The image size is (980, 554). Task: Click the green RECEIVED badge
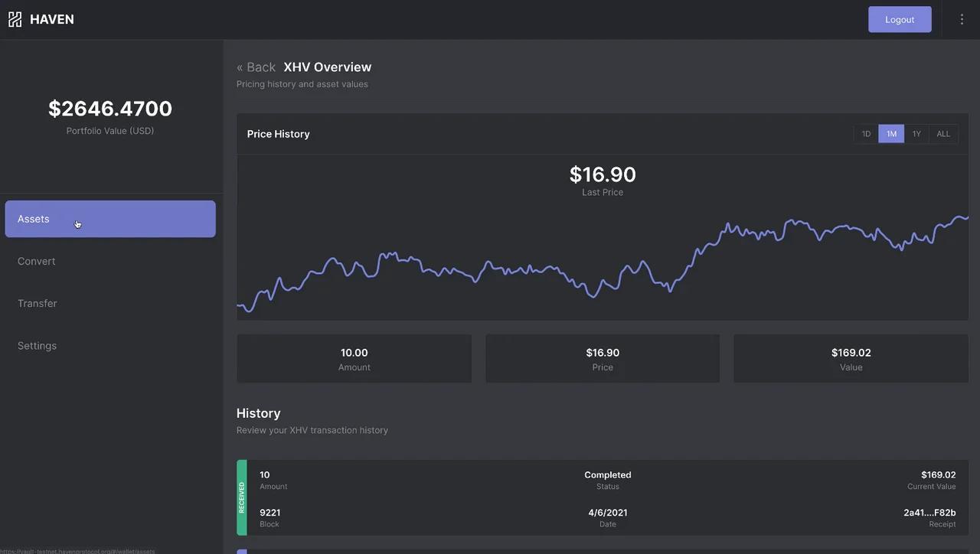240,497
